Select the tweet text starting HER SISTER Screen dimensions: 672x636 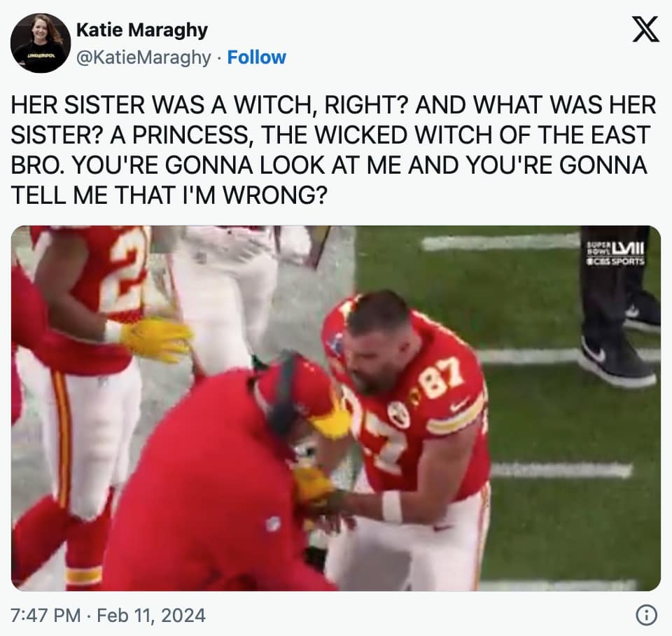coord(333,150)
